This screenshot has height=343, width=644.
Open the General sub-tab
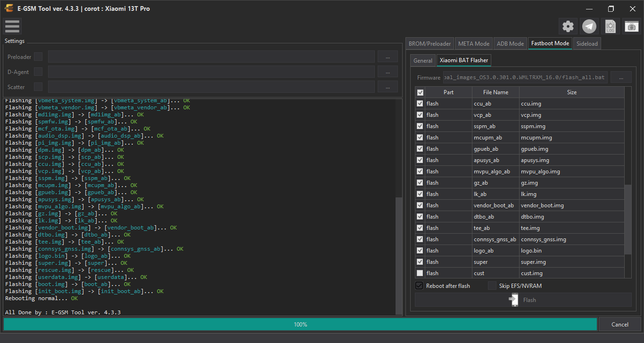(423, 60)
